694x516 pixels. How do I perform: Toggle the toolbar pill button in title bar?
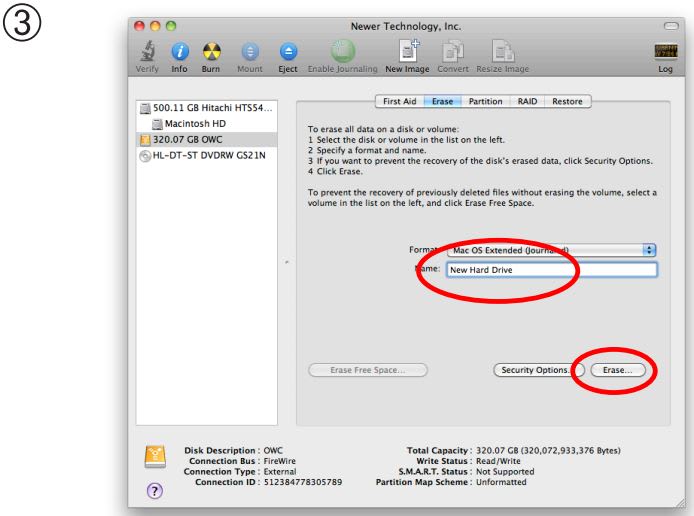671,26
